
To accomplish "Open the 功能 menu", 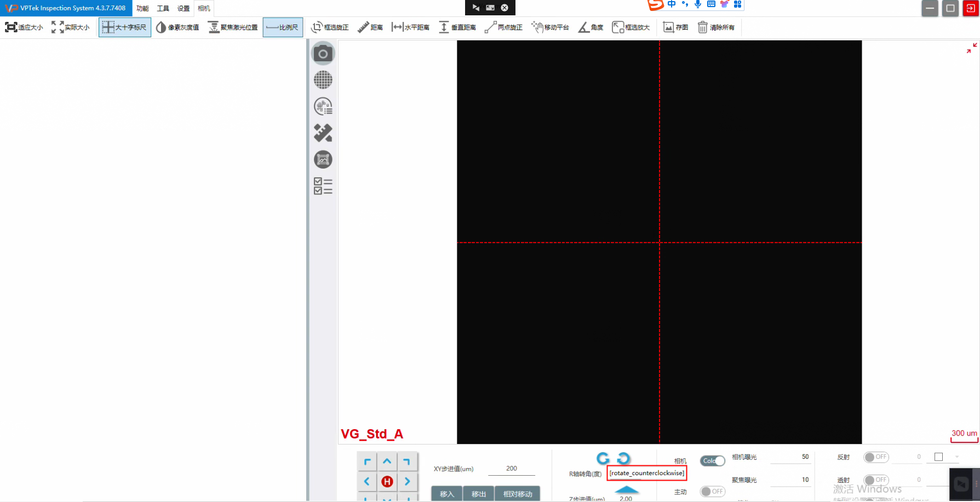I will (142, 8).
